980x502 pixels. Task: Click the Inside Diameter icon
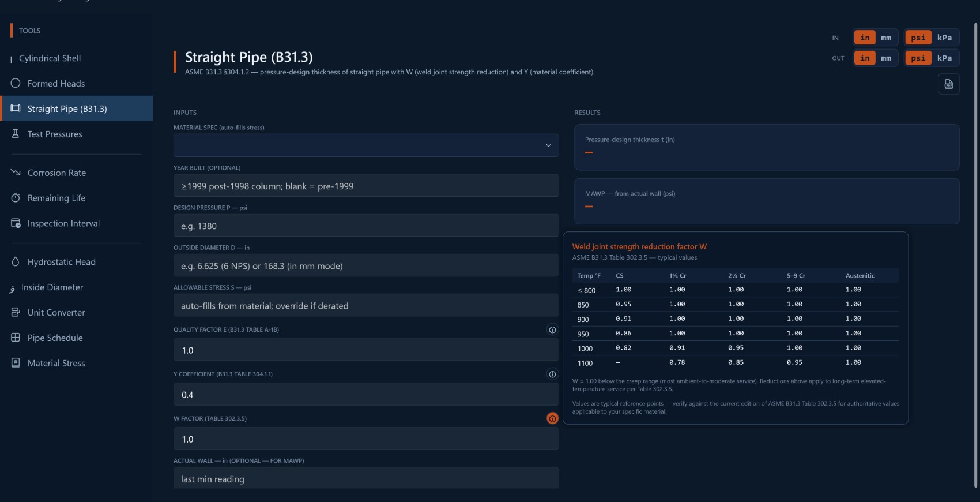(12, 289)
